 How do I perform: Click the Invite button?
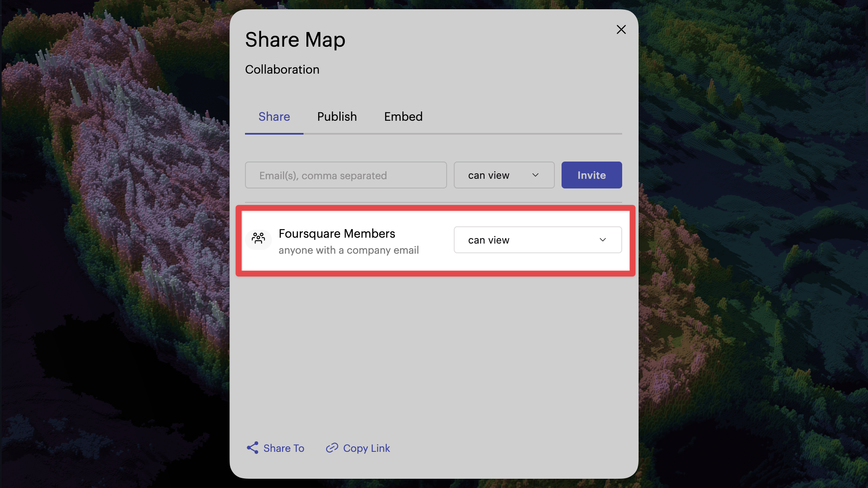tap(591, 175)
